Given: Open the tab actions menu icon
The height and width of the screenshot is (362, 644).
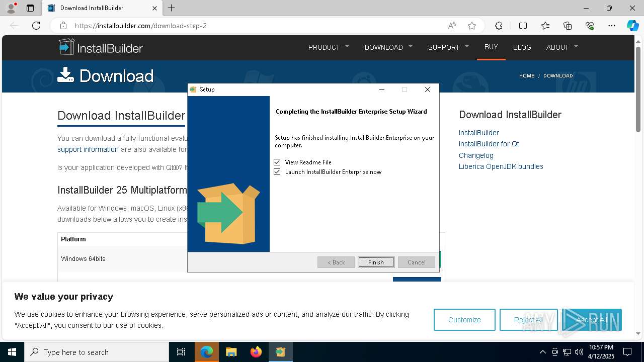Looking at the screenshot, I should (30, 8).
